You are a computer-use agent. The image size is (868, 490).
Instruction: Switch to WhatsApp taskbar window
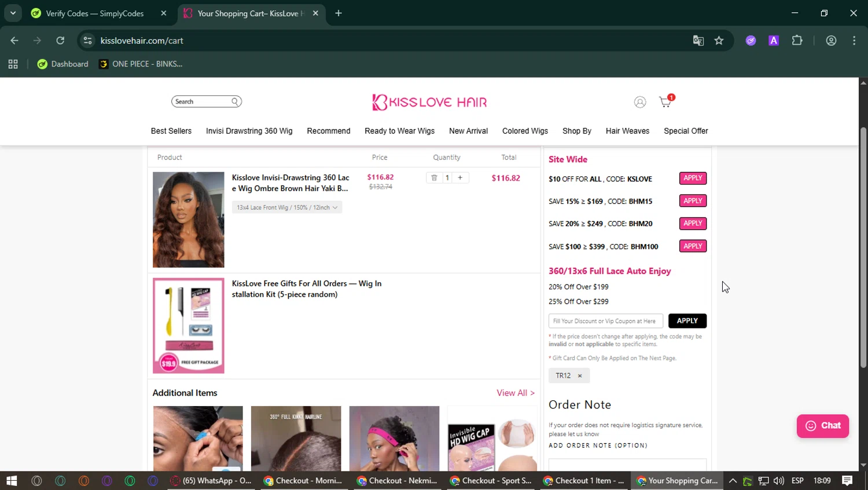pos(212,481)
